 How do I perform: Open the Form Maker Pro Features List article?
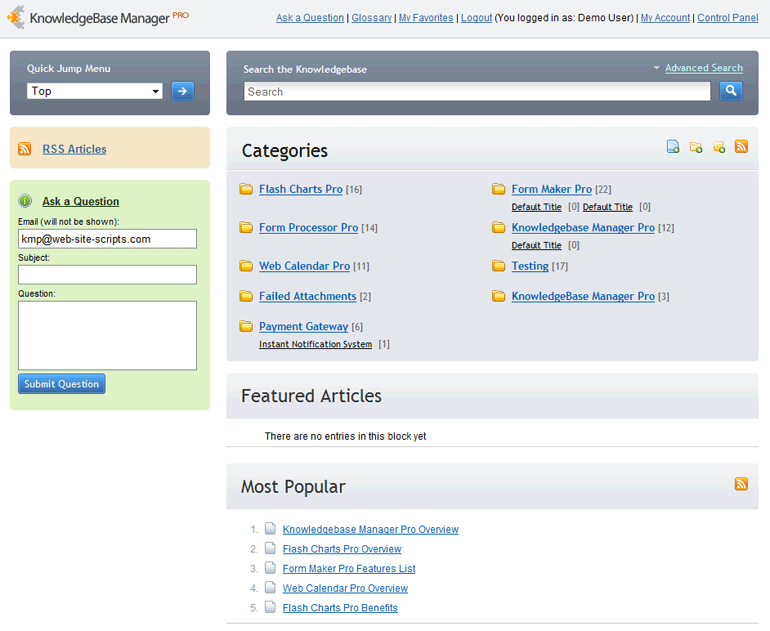tap(349, 569)
